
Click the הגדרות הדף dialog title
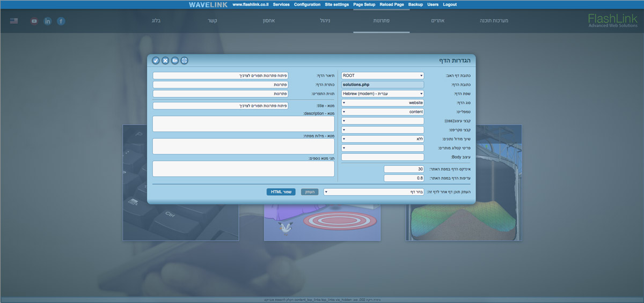455,61
